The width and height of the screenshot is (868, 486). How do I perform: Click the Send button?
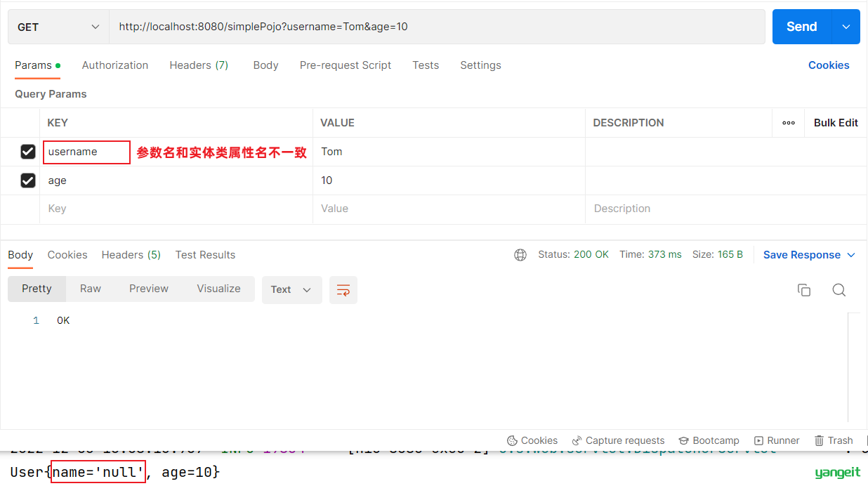click(802, 27)
